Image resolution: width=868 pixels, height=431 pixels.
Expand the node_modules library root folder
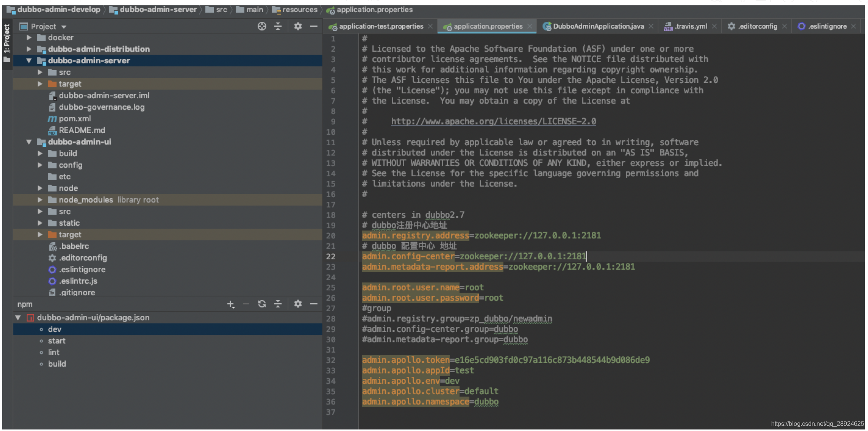(40, 200)
